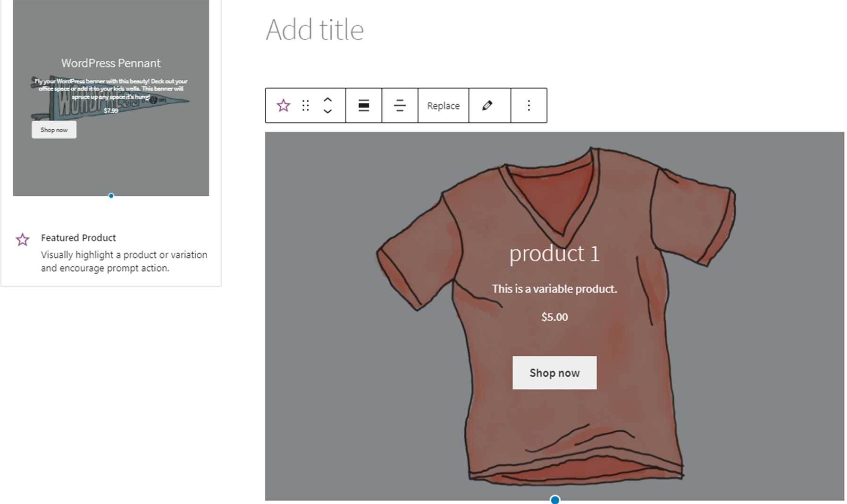Click the Add title field

point(315,30)
